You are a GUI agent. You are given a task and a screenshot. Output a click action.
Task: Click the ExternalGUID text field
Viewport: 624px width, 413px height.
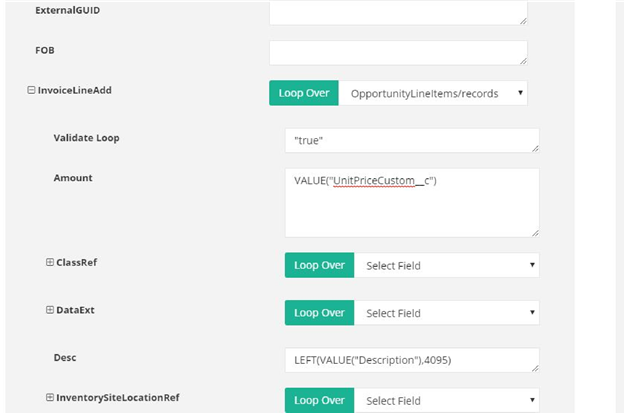pyautogui.click(x=398, y=12)
